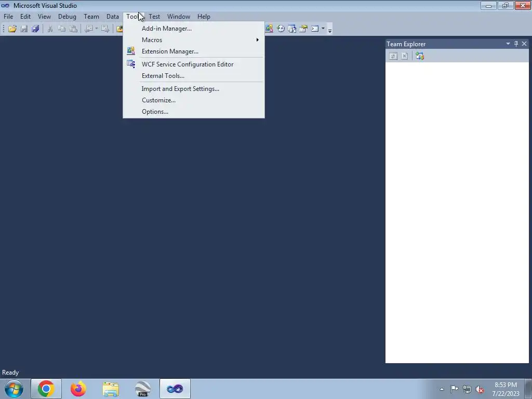Select the Customize menu entry
532x399 pixels.
[x=194, y=100]
